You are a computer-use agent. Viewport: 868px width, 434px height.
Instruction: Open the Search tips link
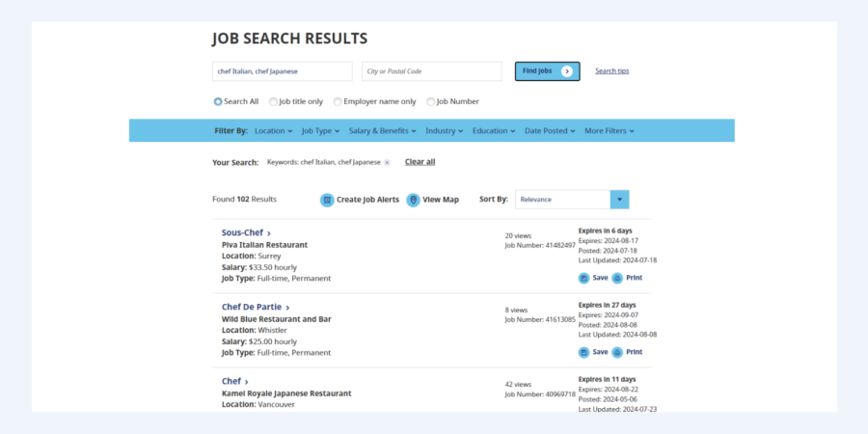click(611, 71)
